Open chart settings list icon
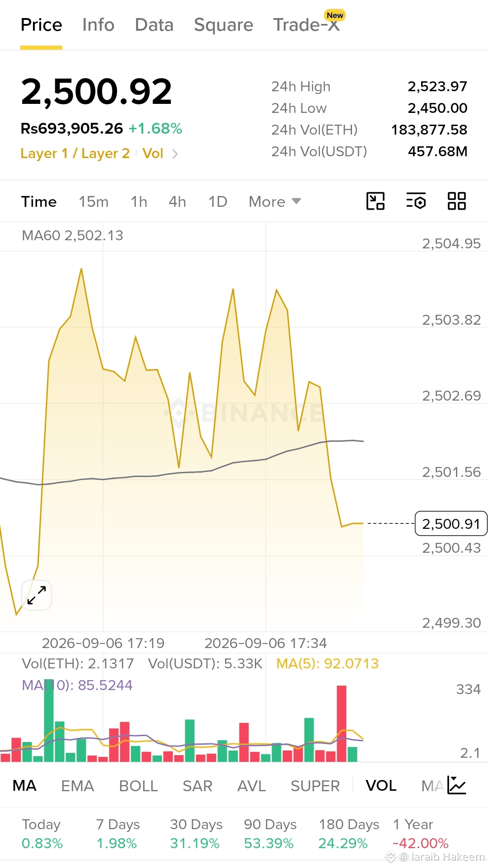Viewport: 488px width, 868px height. (x=416, y=201)
